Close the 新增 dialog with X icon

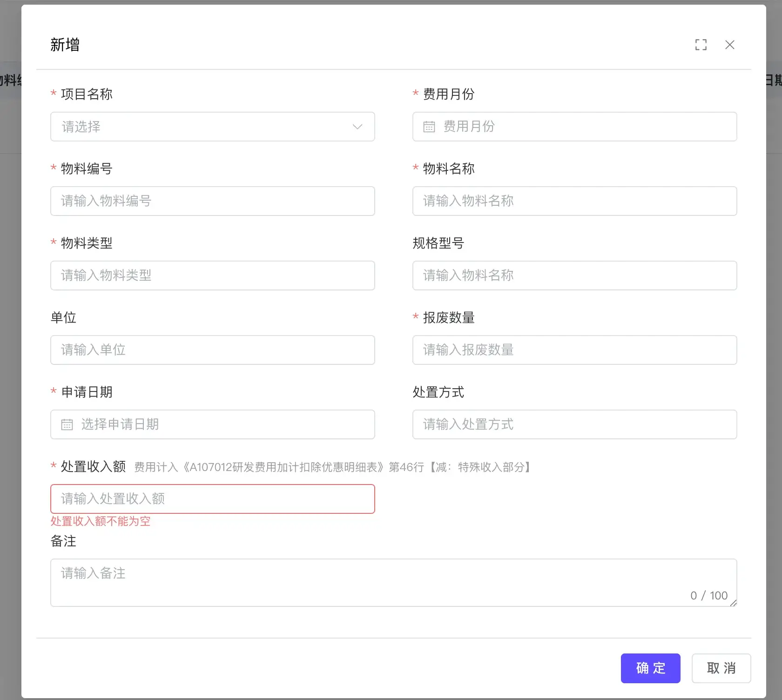(x=729, y=45)
